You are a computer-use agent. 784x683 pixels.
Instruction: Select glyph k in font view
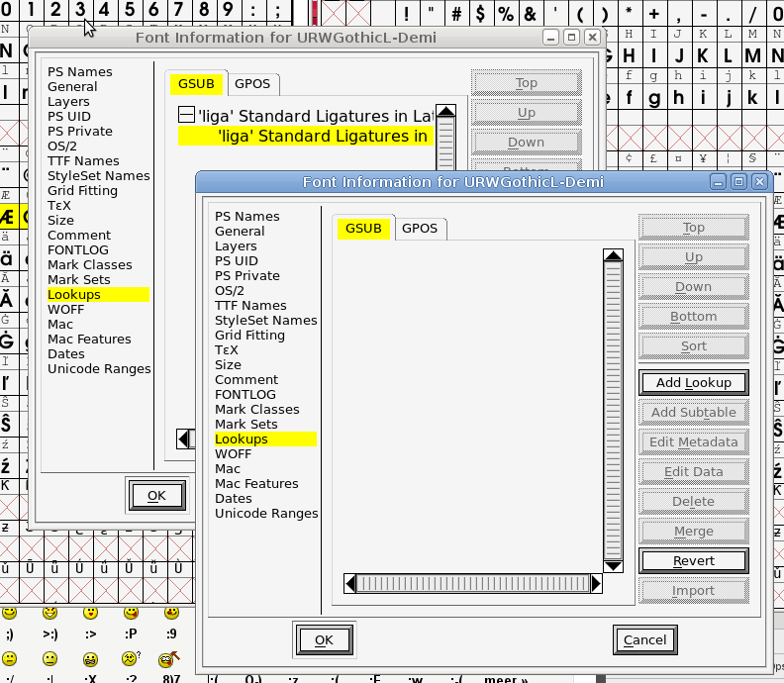(x=752, y=97)
